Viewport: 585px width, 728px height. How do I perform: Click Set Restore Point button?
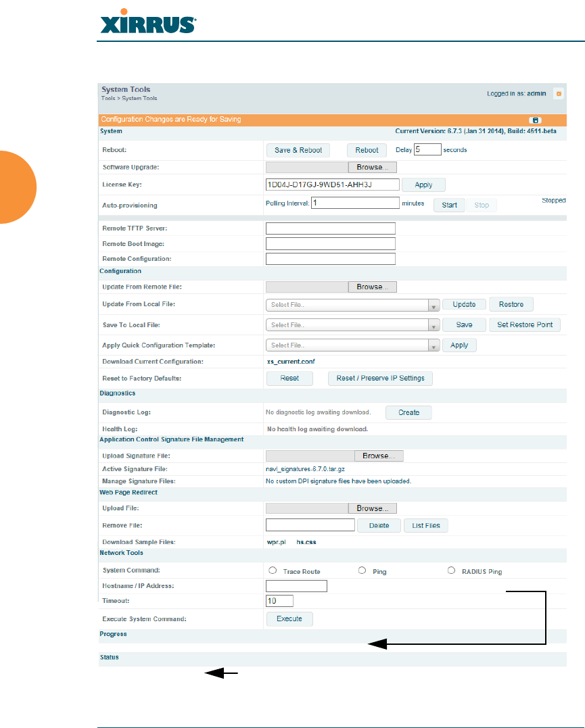525,325
